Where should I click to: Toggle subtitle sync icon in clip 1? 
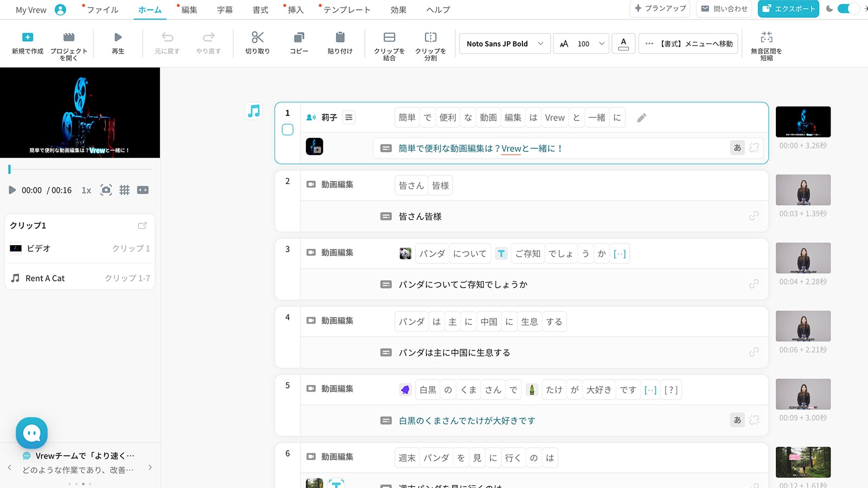[754, 148]
